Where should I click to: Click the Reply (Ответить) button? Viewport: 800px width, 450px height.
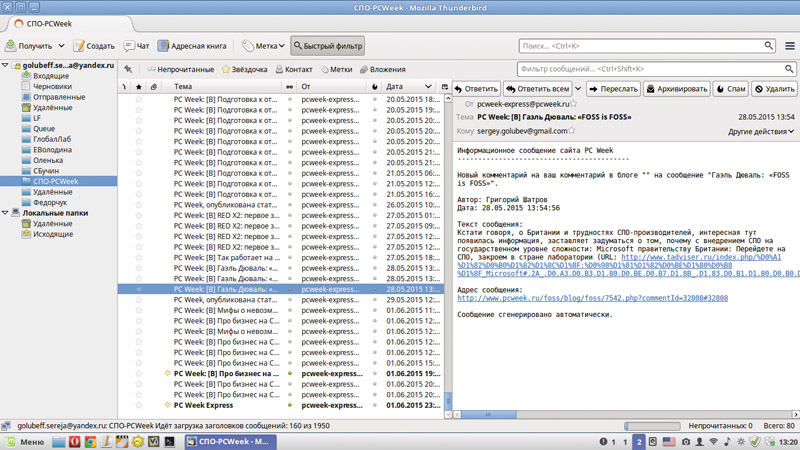point(476,89)
